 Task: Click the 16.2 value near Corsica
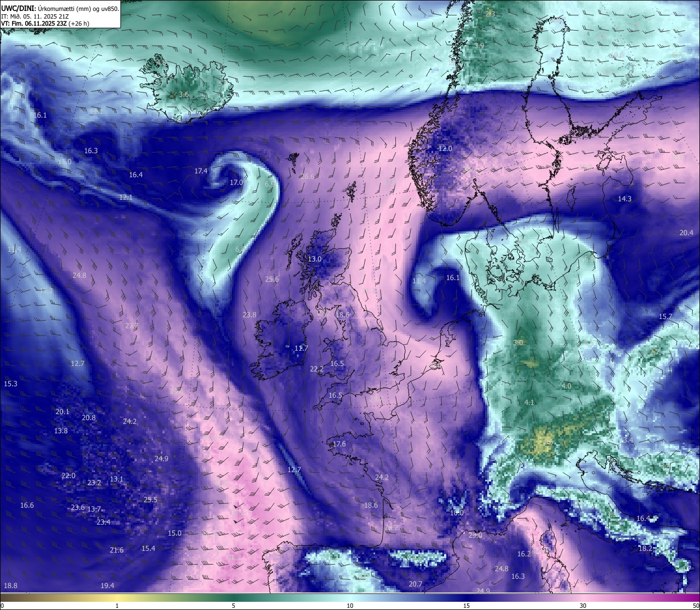click(524, 554)
